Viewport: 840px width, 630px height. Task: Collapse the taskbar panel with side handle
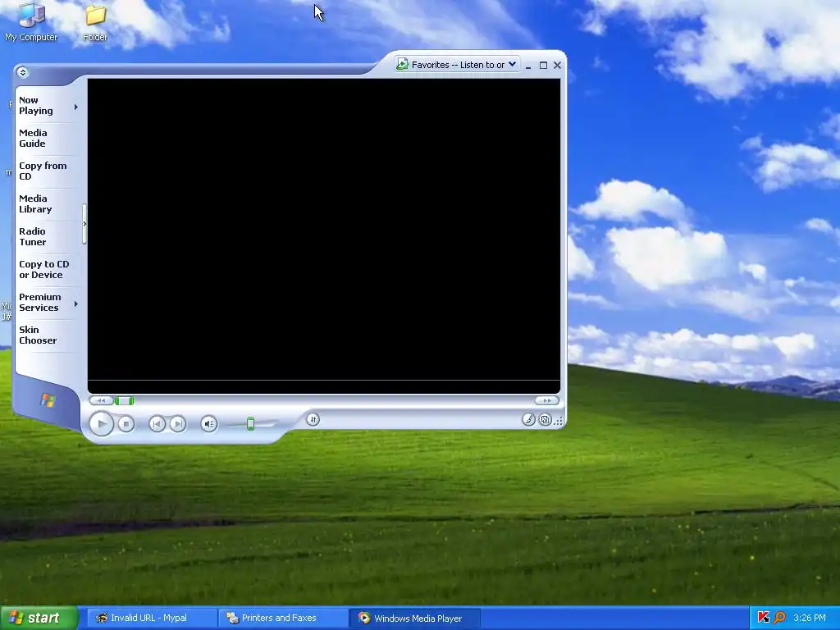tap(84, 224)
